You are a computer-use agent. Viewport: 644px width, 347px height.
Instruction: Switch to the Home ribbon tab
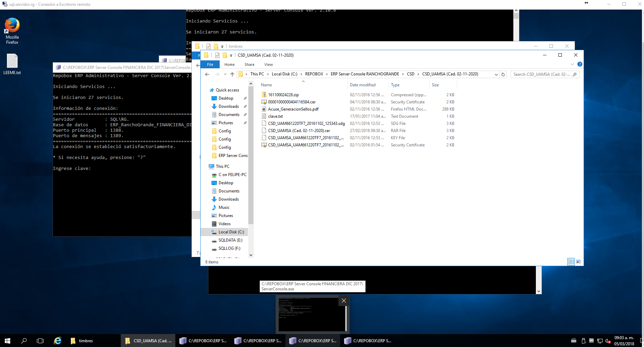pyautogui.click(x=229, y=64)
